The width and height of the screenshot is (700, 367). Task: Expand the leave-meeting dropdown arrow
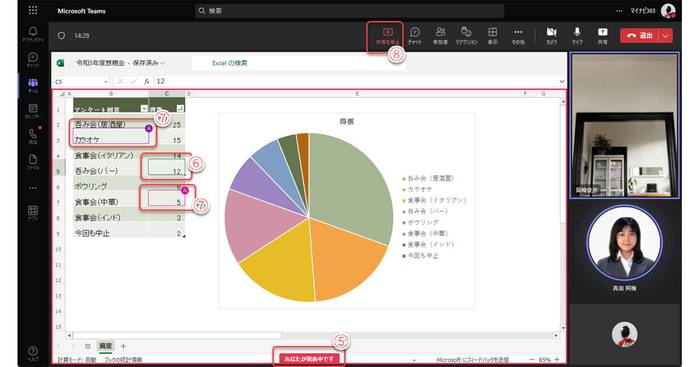point(666,36)
